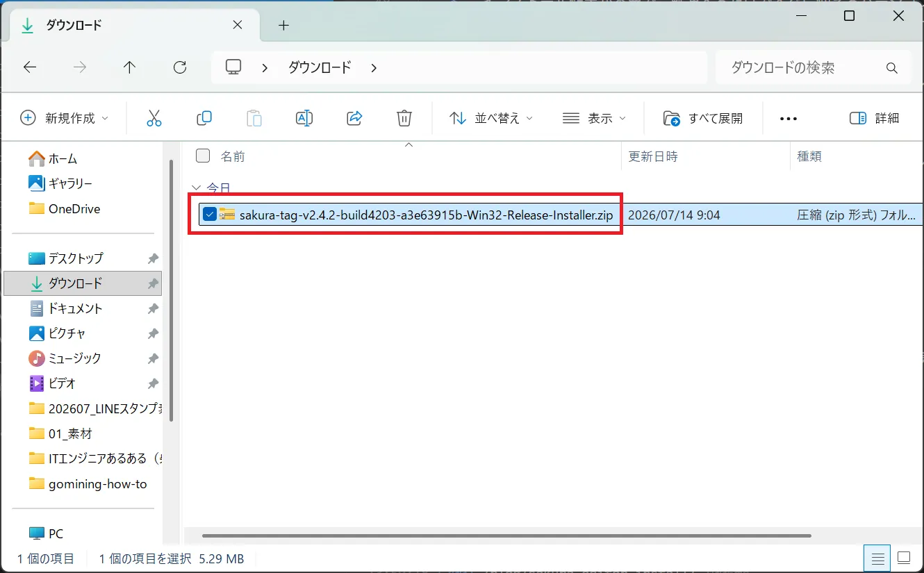This screenshot has width=924, height=573.
Task: Toggle the 詳細 details pane
Action: point(874,119)
